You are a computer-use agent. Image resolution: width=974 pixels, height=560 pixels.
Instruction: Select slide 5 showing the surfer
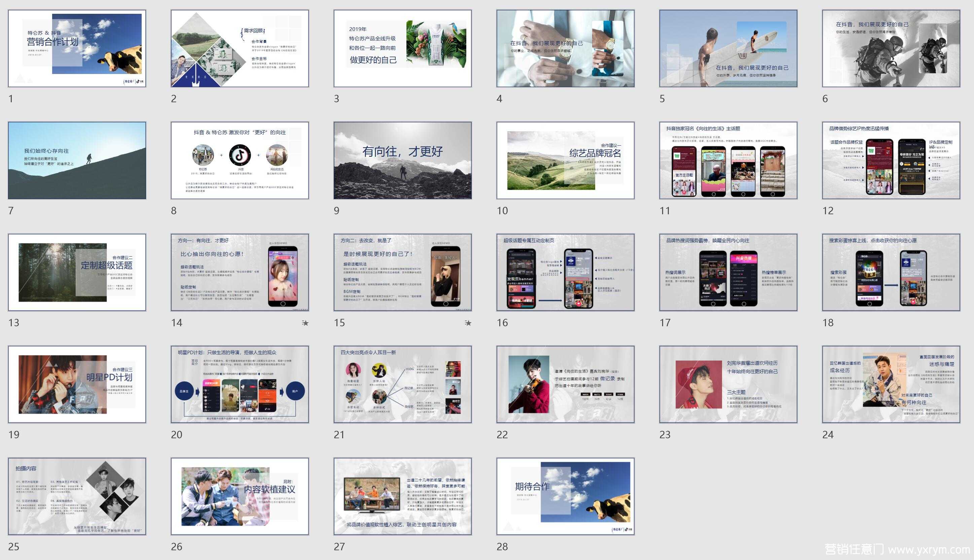pyautogui.click(x=728, y=48)
